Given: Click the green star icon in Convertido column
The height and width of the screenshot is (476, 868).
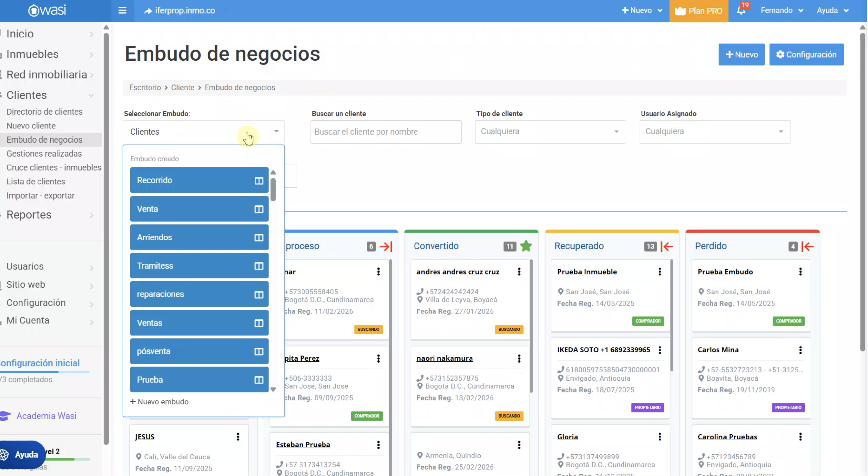Looking at the screenshot, I should point(526,246).
